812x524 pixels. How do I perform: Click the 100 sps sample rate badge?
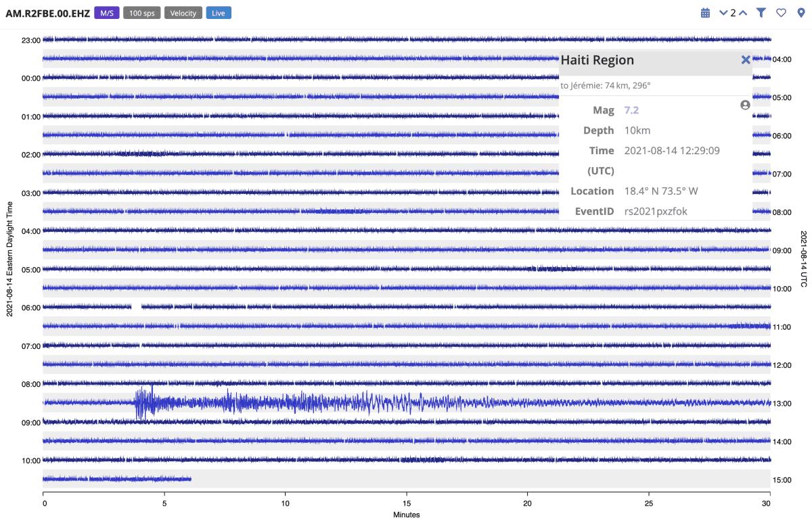tap(141, 12)
